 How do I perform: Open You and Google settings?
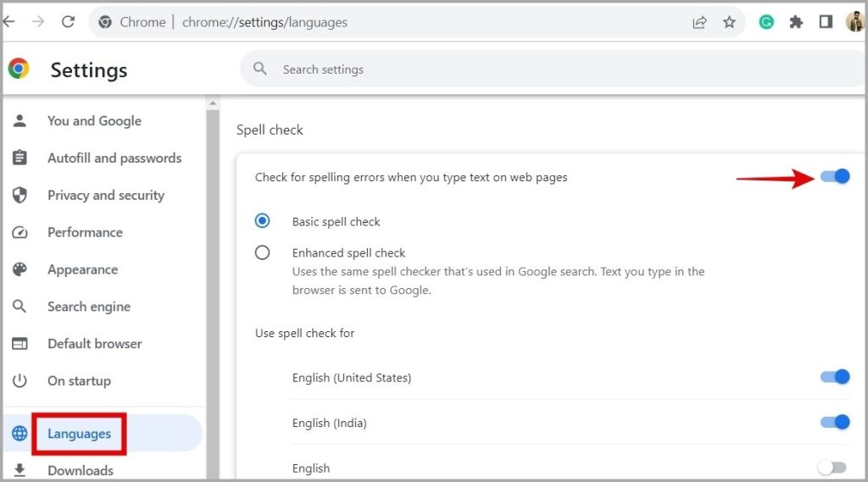pos(94,120)
